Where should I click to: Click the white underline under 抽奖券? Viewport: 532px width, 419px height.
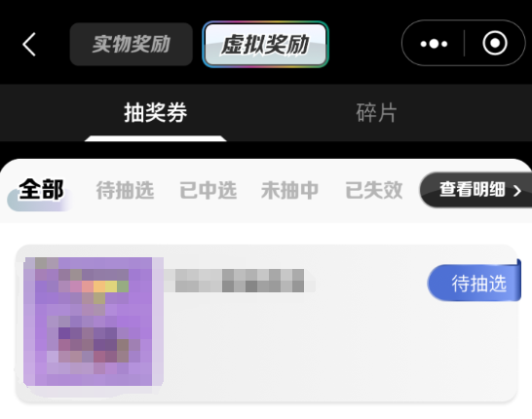pyautogui.click(x=155, y=138)
